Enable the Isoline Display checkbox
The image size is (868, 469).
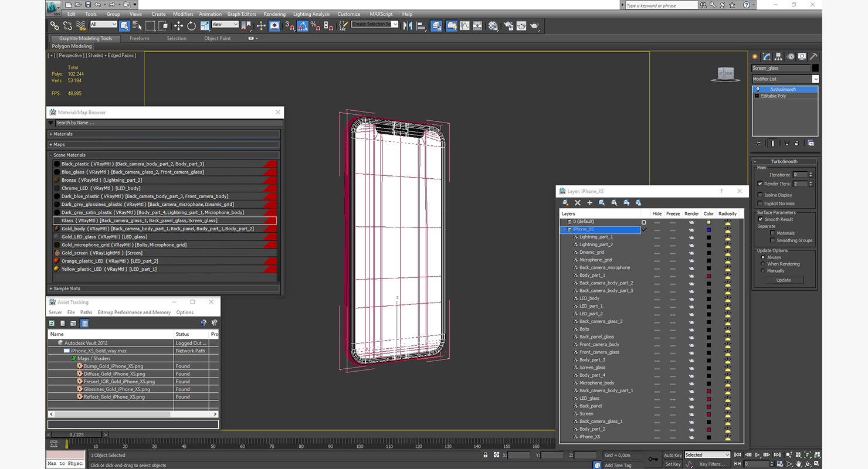[x=760, y=195]
